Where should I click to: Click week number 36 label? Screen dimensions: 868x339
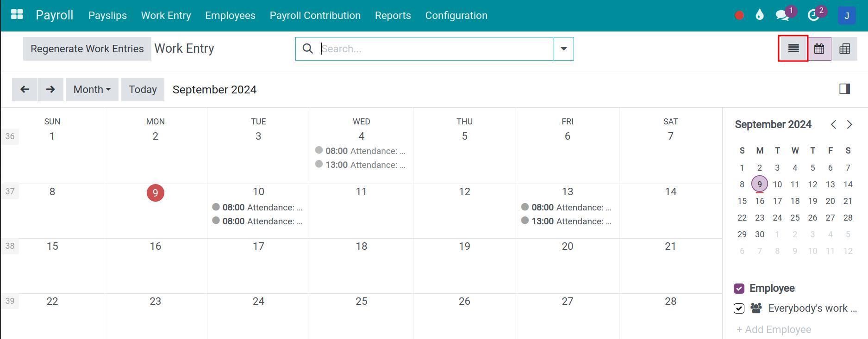(10, 136)
